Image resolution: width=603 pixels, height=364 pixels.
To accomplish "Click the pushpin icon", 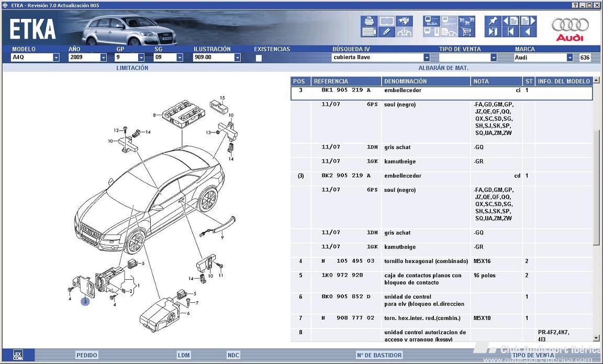I will pyautogui.click(x=493, y=21).
